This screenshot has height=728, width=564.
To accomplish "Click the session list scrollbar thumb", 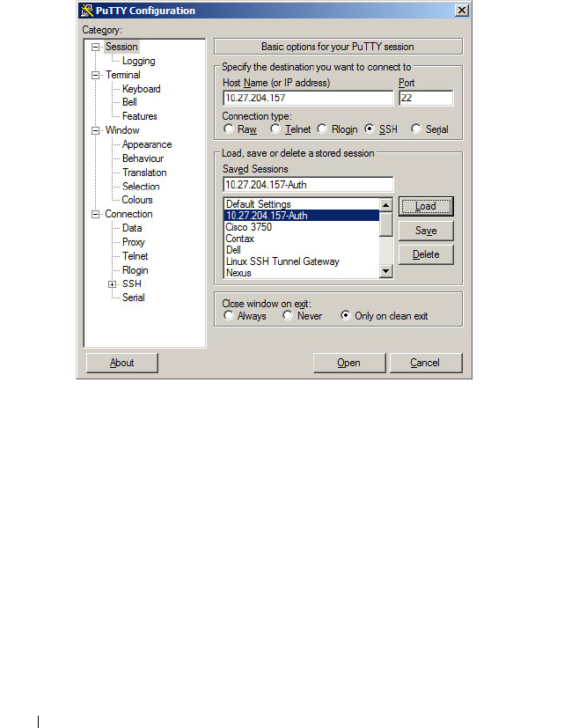I will [x=385, y=224].
